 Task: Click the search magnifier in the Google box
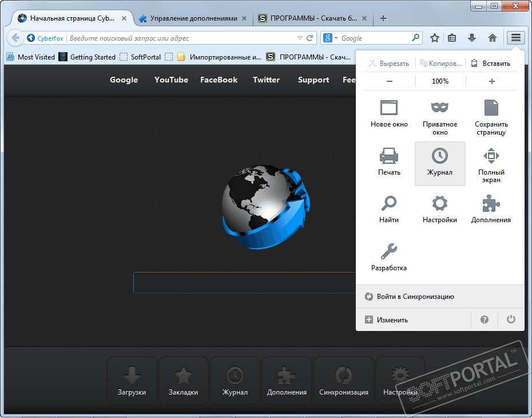(x=416, y=38)
